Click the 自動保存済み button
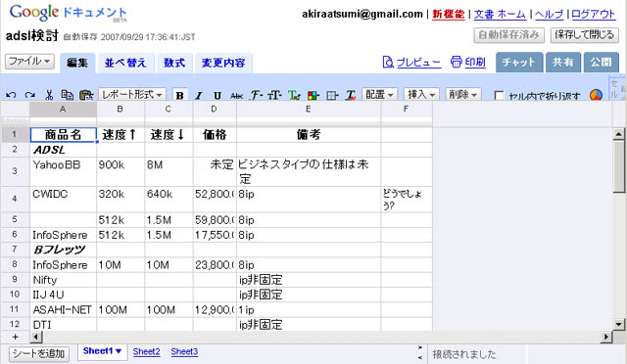Screen dimensions: 627x364 (508, 35)
